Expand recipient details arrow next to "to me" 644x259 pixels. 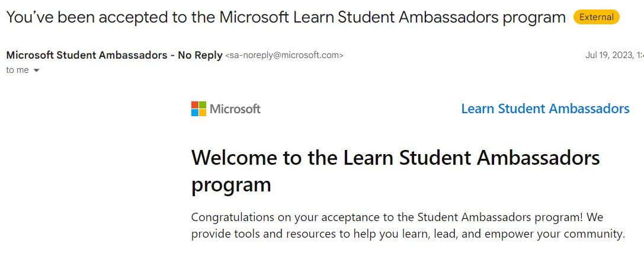37,71
